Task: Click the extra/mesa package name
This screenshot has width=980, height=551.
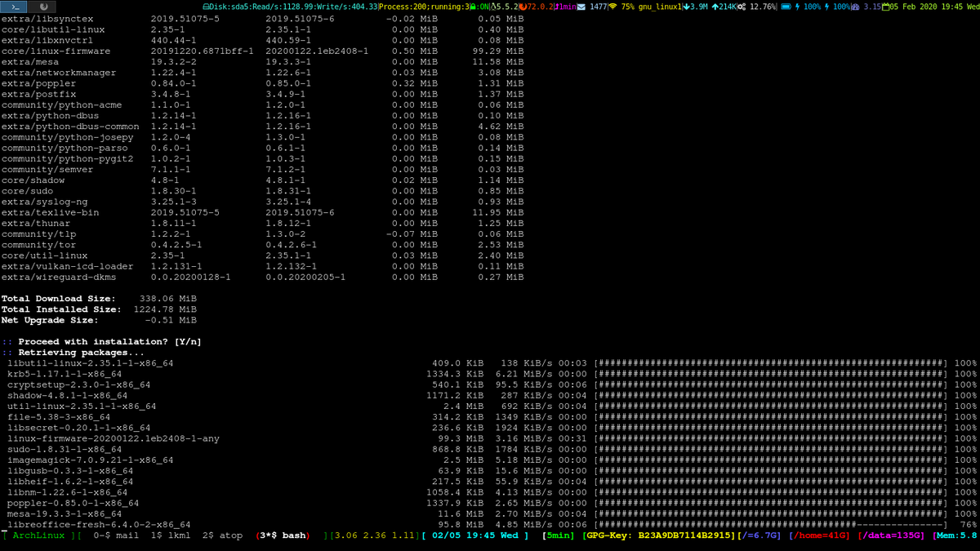Action: click(29, 61)
